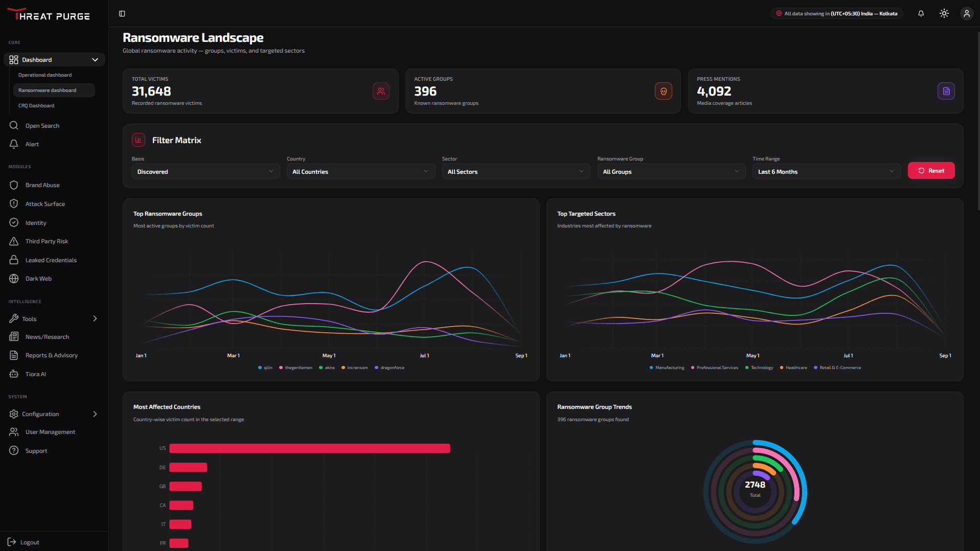Toggle Professional Services sector in legend
The width and height of the screenshot is (980, 551).
715,368
